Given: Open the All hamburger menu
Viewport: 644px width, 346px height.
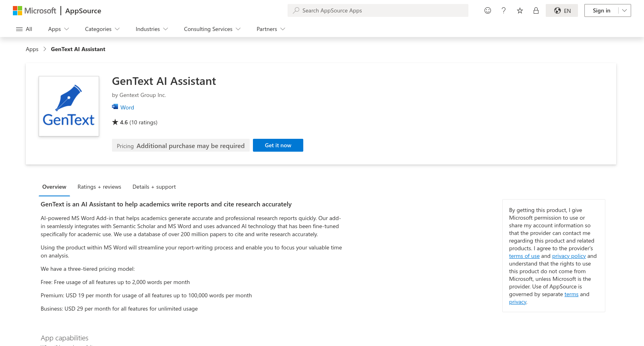Looking at the screenshot, I should pyautogui.click(x=24, y=29).
